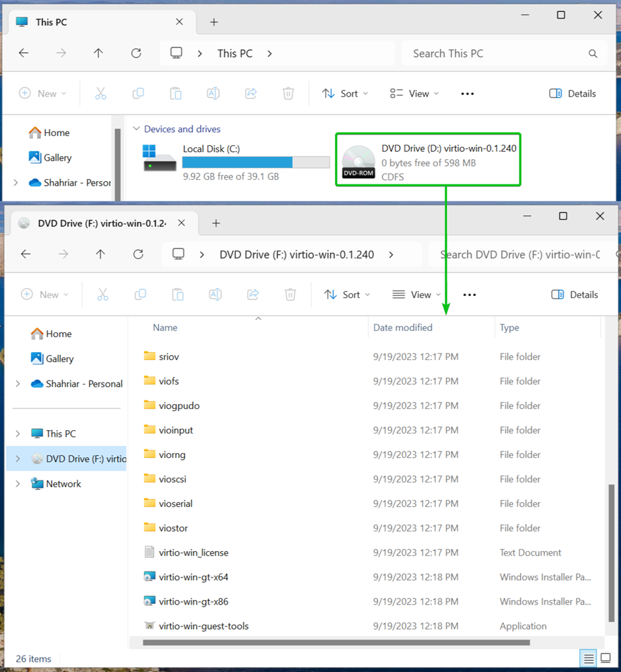Click Search This PC field
This screenshot has width=621, height=672.
coord(504,54)
